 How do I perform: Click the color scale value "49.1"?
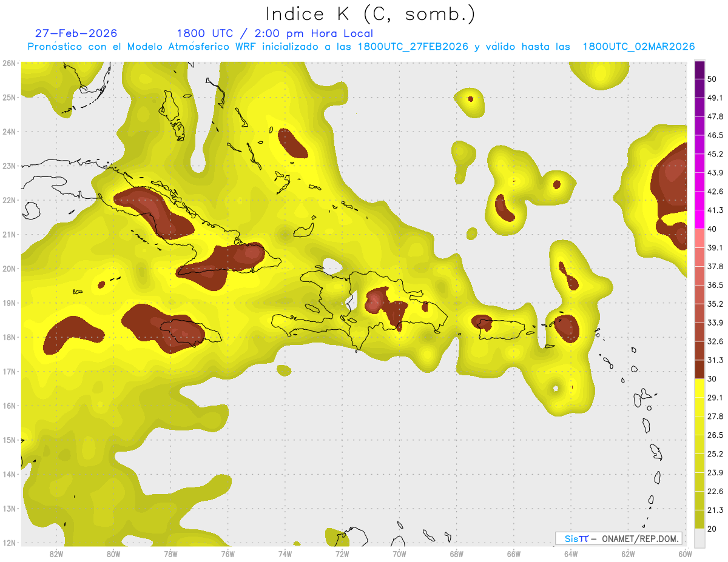click(715, 98)
